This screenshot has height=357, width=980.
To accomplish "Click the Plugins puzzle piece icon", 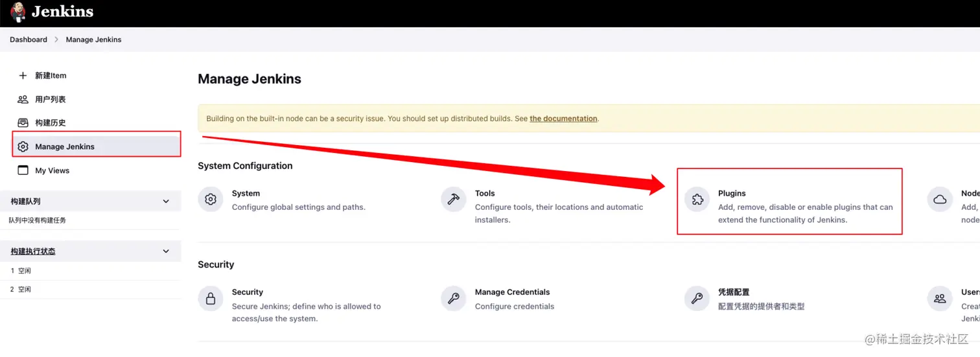I will coord(697,200).
